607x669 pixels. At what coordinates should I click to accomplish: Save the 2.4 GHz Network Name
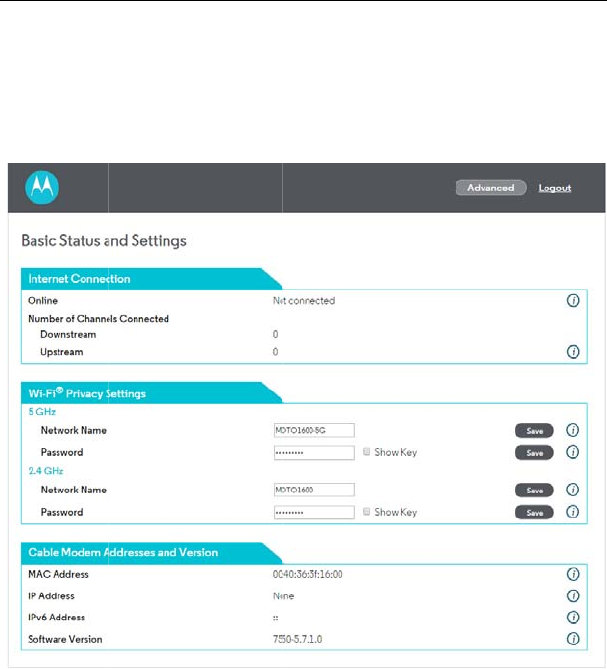tap(534, 491)
